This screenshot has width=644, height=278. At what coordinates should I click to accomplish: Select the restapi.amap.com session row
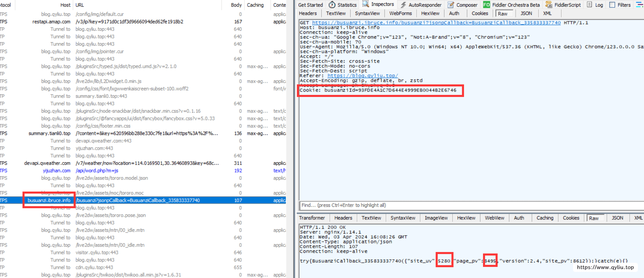pyautogui.click(x=129, y=22)
